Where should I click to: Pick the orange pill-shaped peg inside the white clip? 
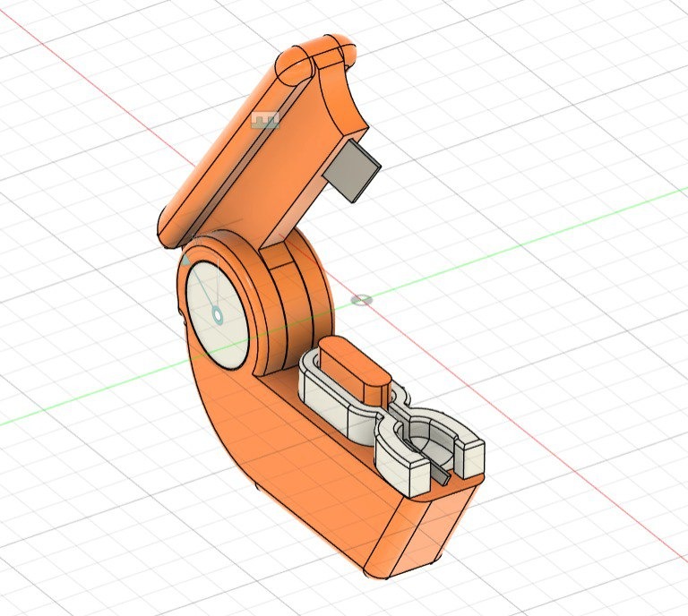point(354,371)
